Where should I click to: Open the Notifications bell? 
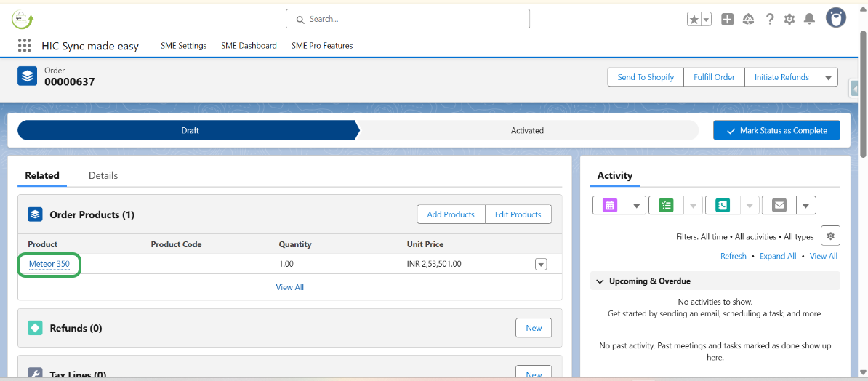(809, 20)
